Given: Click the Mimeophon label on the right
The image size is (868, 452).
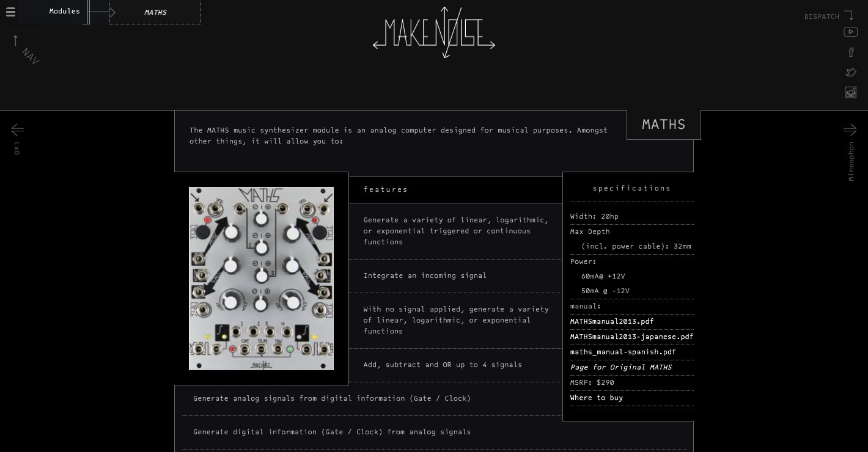Looking at the screenshot, I should click(851, 161).
